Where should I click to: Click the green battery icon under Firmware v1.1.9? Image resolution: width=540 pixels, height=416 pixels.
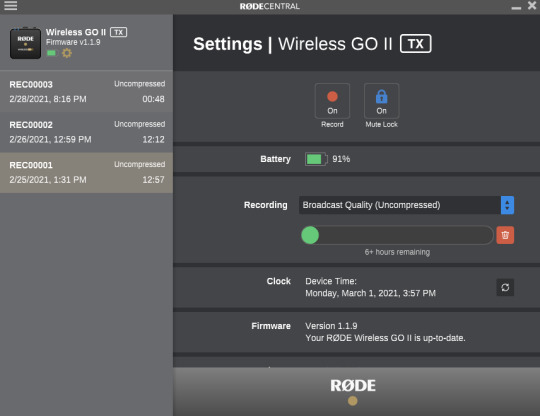click(51, 53)
